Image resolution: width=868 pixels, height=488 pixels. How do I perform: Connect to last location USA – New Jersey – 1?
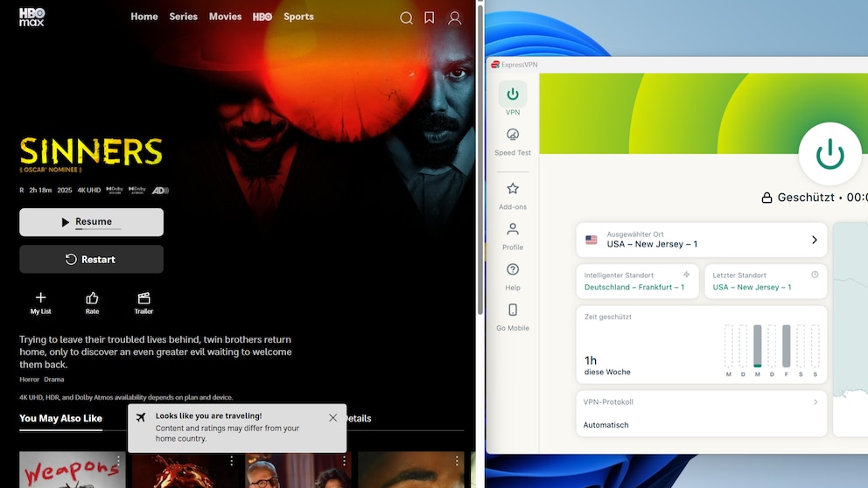coord(766,281)
